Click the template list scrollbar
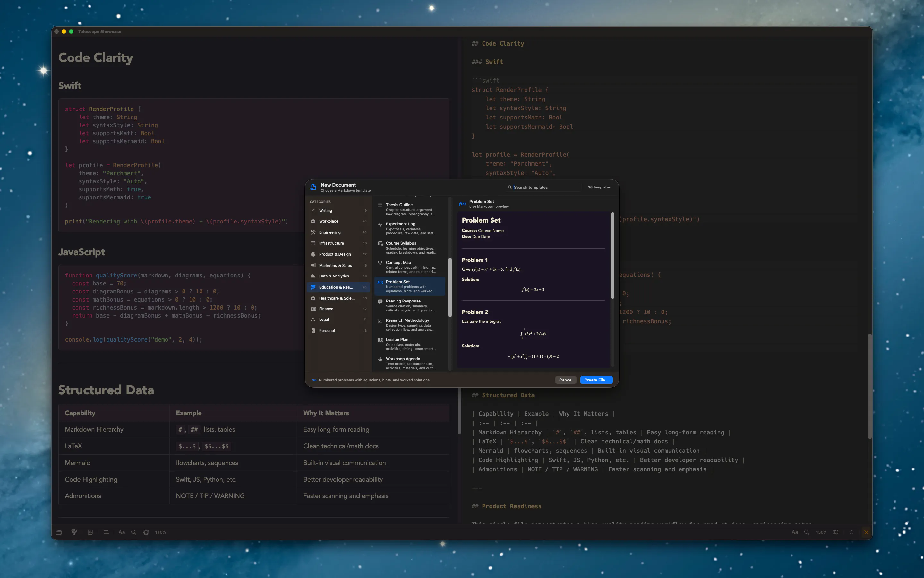Screen dimensions: 924x578 (x=450, y=288)
